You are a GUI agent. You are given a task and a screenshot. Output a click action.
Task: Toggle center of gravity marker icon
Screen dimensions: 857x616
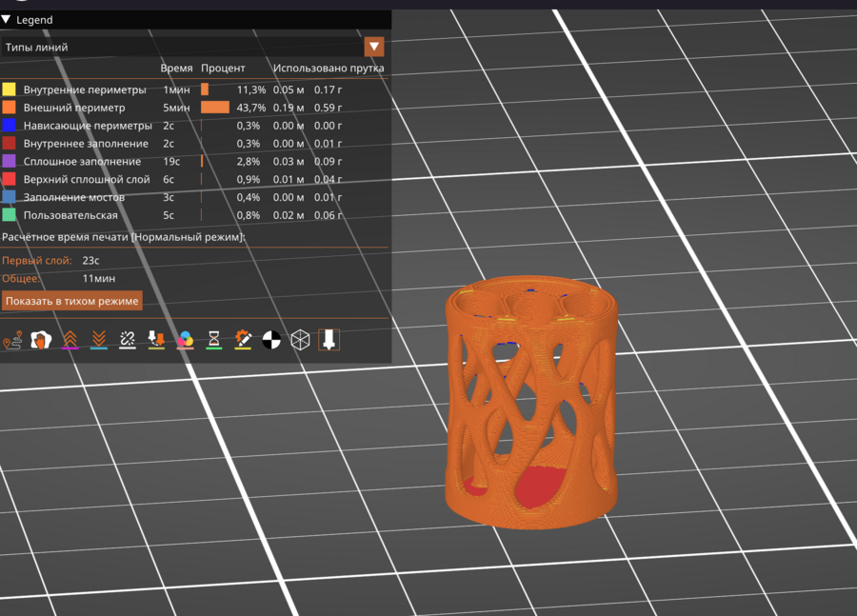click(271, 340)
